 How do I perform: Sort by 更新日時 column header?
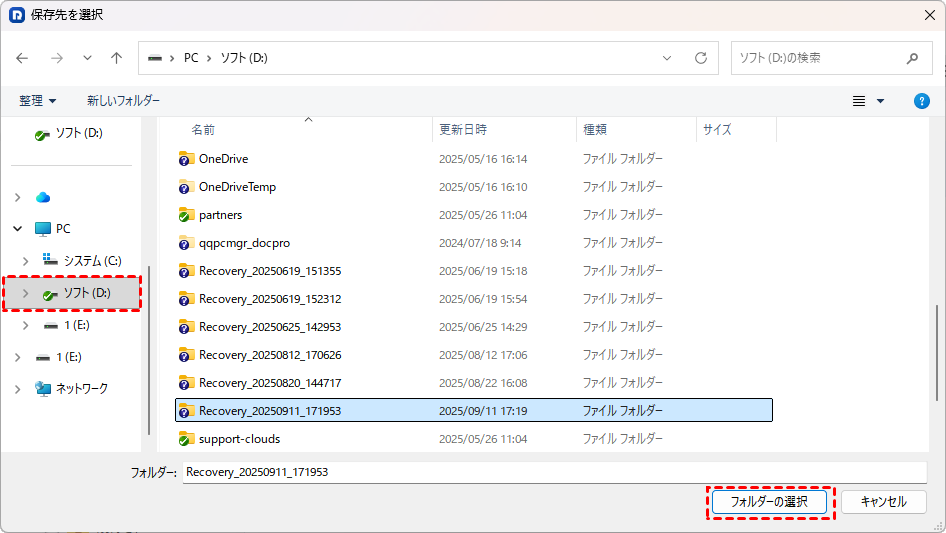pos(463,130)
